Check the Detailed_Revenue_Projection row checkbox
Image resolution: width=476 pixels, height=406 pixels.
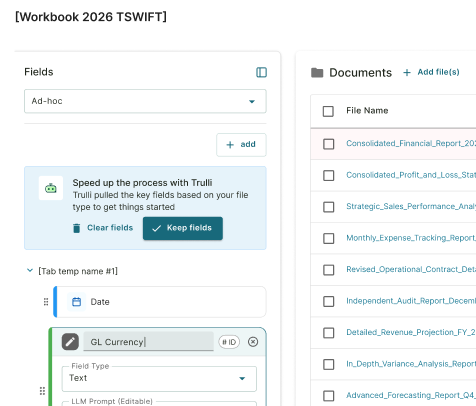pyautogui.click(x=329, y=333)
